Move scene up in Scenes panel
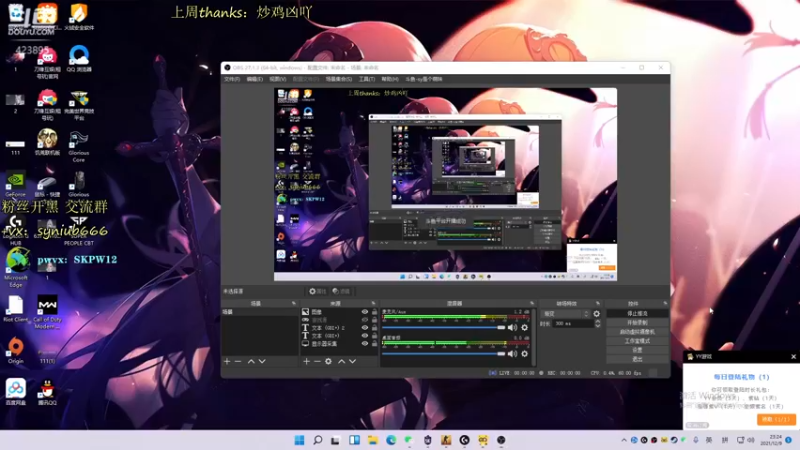Viewport: 800px width, 450px height. pyautogui.click(x=251, y=361)
